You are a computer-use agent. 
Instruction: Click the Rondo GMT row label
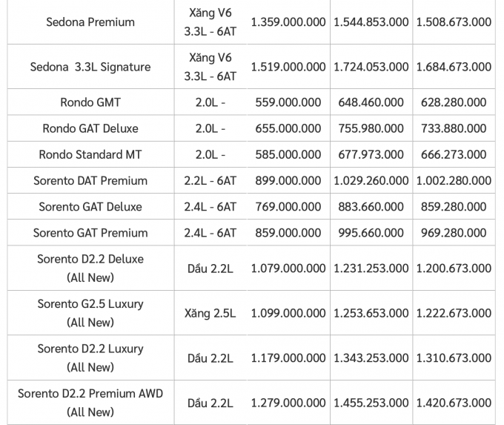pyautogui.click(x=90, y=102)
